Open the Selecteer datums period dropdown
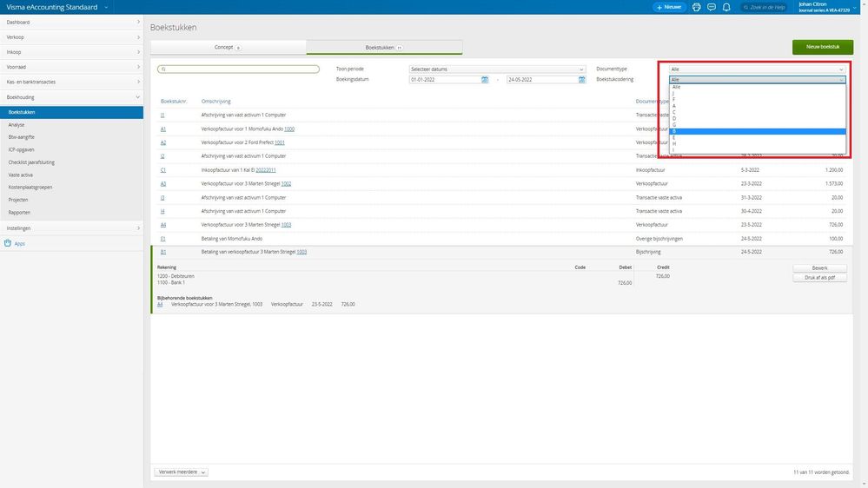 (x=496, y=69)
